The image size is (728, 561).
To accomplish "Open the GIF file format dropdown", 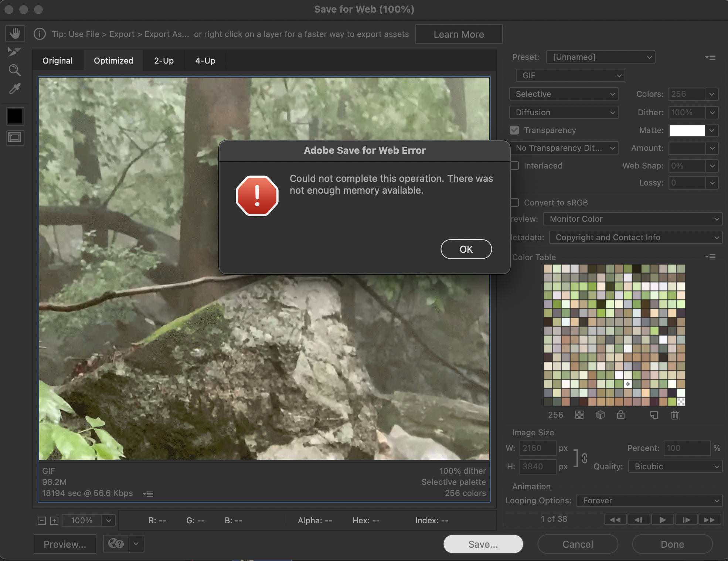I will click(570, 75).
